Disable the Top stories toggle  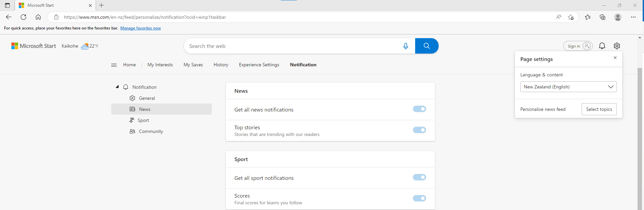click(x=420, y=130)
